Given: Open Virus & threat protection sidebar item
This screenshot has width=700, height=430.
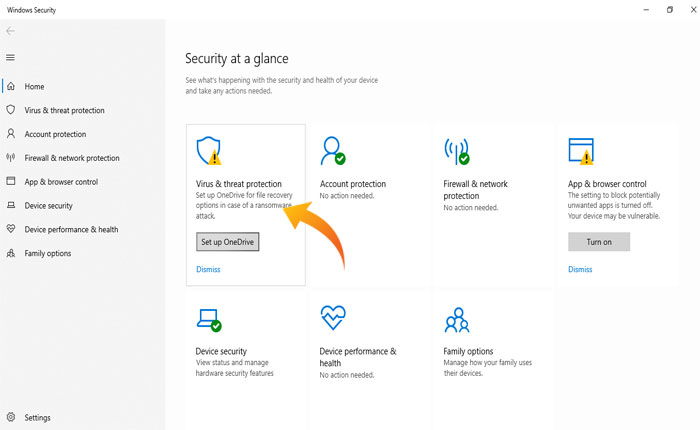Looking at the screenshot, I should tap(64, 110).
